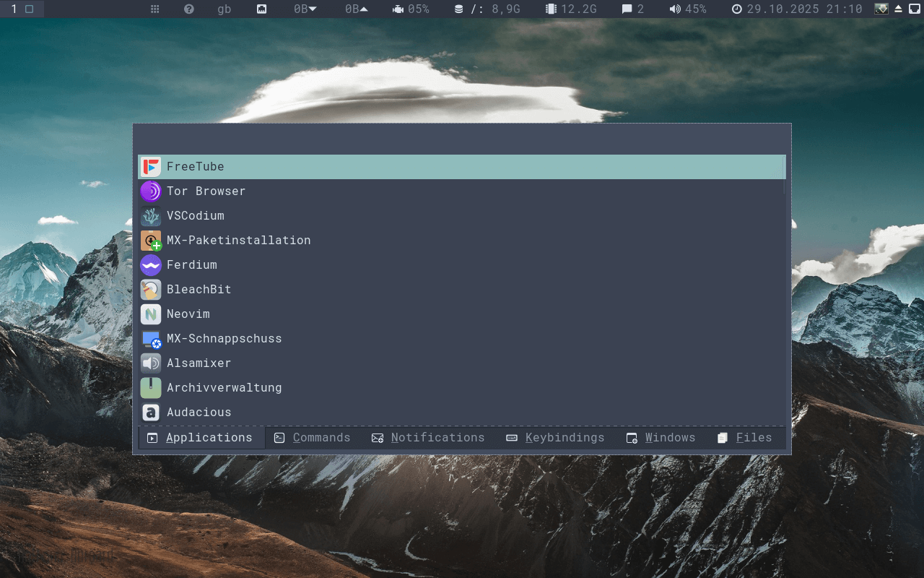Open Neovim by clicking its N icon

(151, 314)
